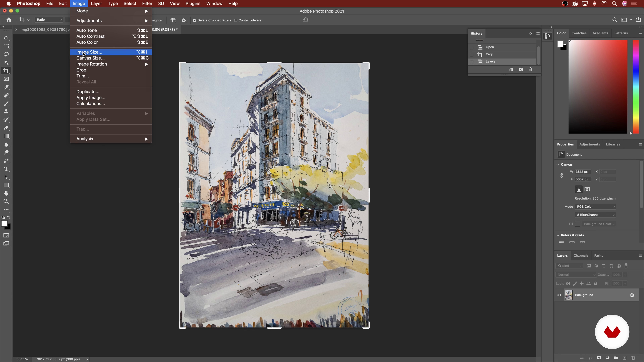Select the Hand tool
The height and width of the screenshot is (362, 644).
6,193
